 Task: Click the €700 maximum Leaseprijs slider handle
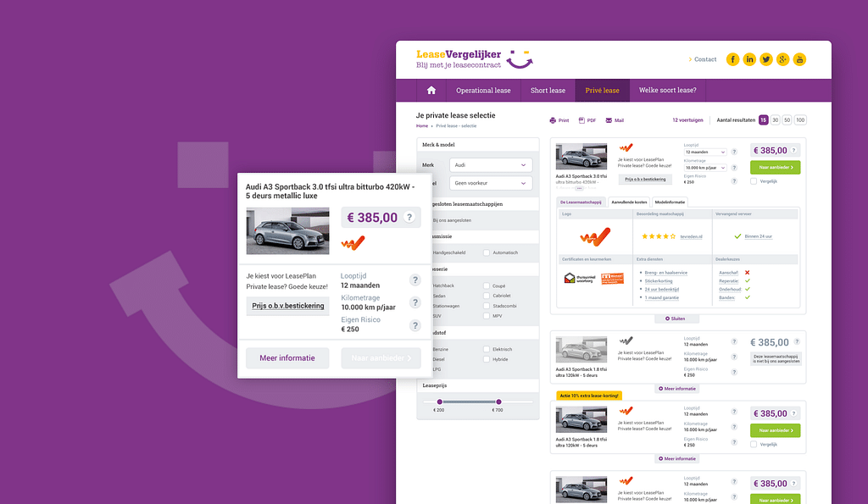[x=498, y=402]
